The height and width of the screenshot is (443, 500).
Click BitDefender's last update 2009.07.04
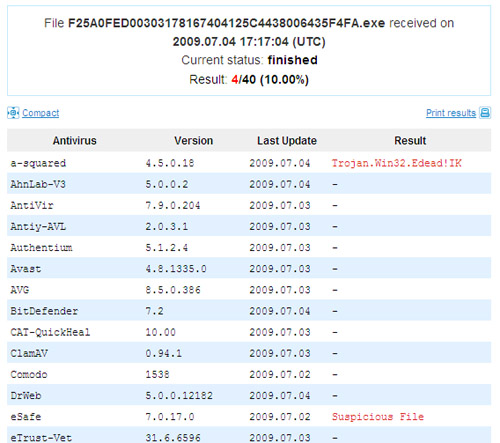[280, 311]
